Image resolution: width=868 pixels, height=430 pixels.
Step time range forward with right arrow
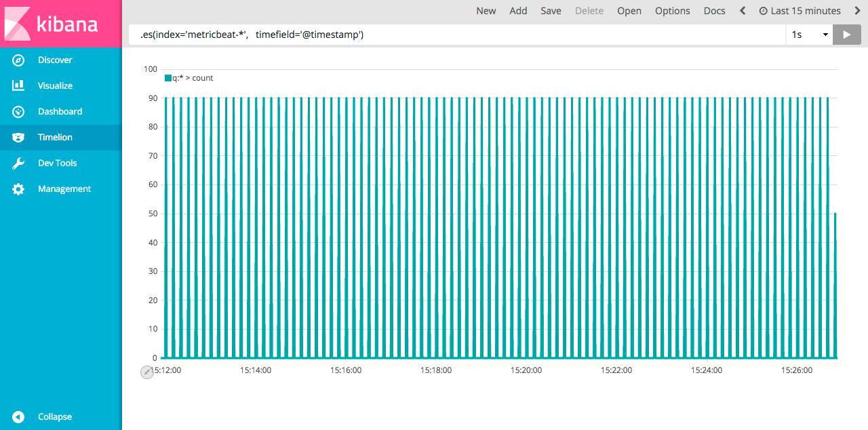[x=857, y=11]
